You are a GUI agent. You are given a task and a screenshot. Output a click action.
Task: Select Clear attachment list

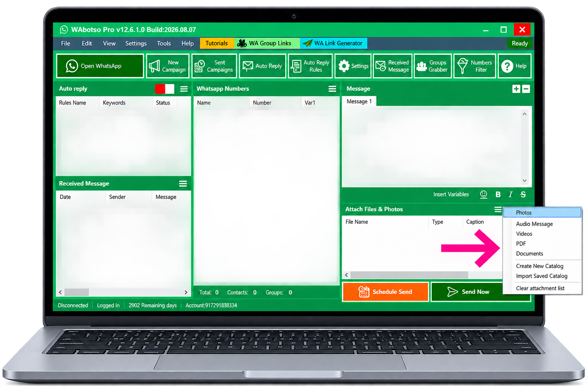pyautogui.click(x=542, y=288)
